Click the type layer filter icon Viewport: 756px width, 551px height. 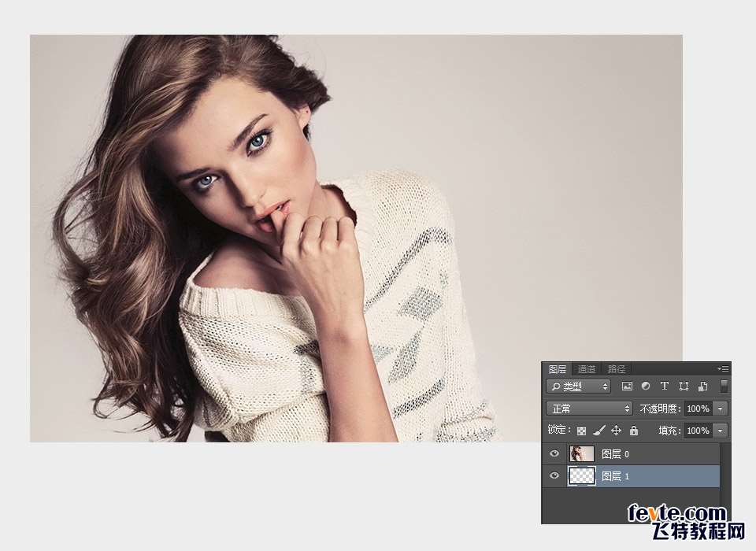click(x=664, y=386)
